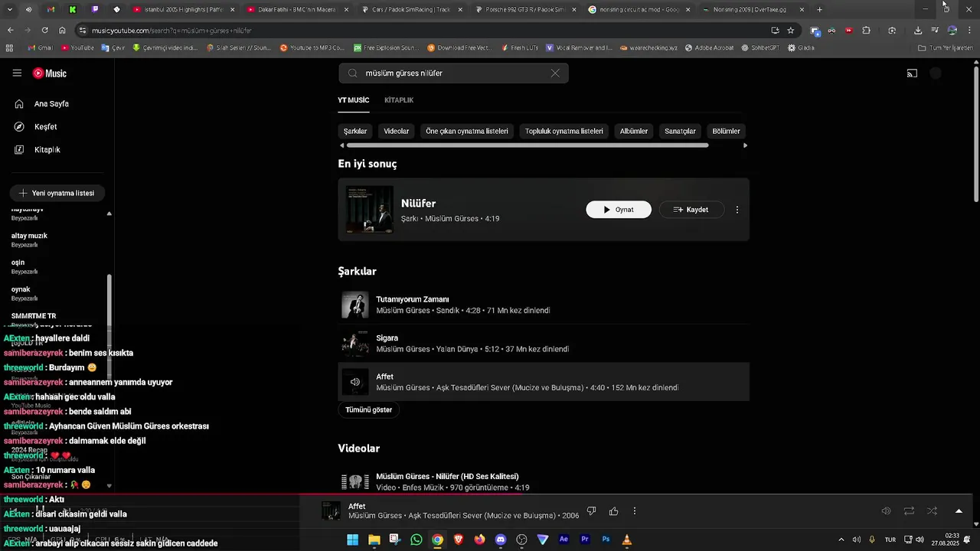
Task: Open the Chrome downloads icon
Action: [918, 31]
